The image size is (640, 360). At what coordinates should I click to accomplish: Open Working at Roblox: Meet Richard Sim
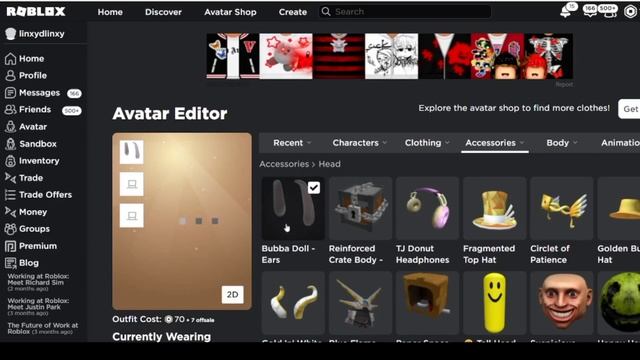pos(38,282)
